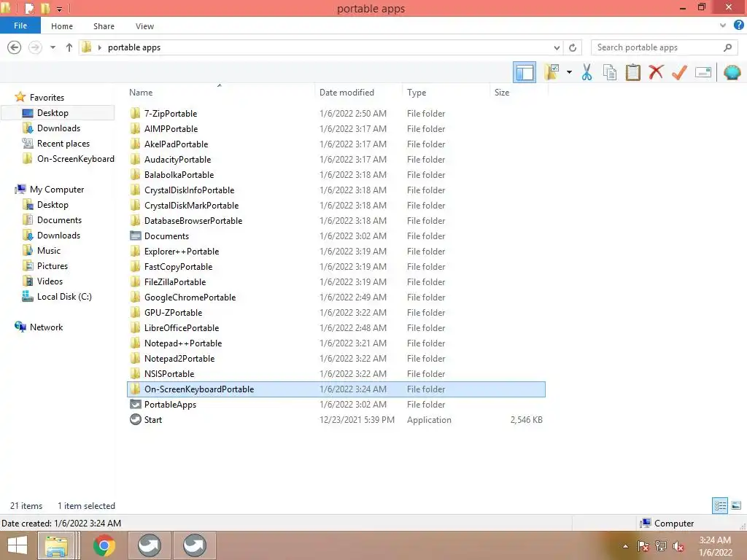The width and height of the screenshot is (747, 560).
Task: Go up one level with Up arrow
Action: [x=69, y=47]
